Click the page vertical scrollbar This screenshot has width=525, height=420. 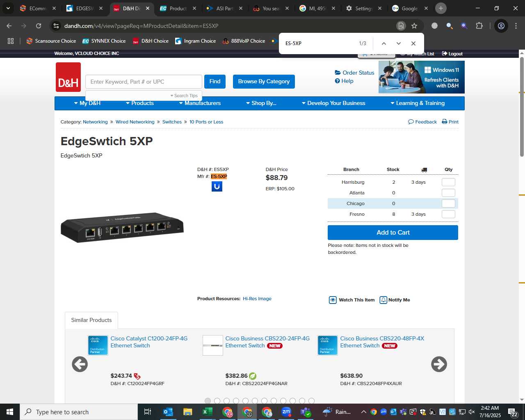pos(522,107)
